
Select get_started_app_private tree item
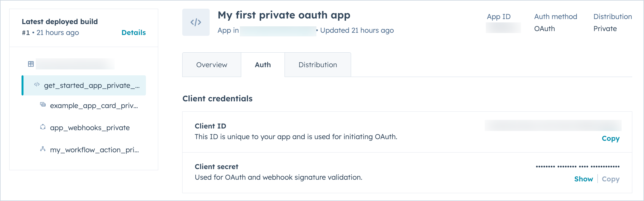[x=92, y=86]
